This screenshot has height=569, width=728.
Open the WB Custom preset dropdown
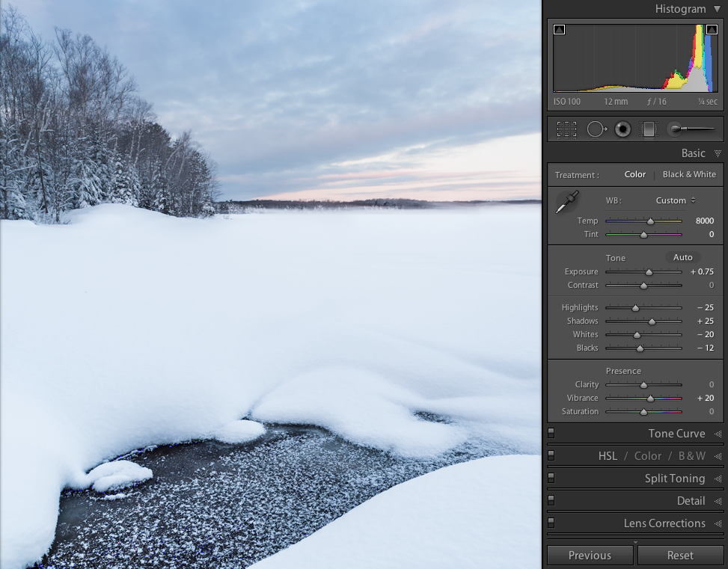click(676, 200)
